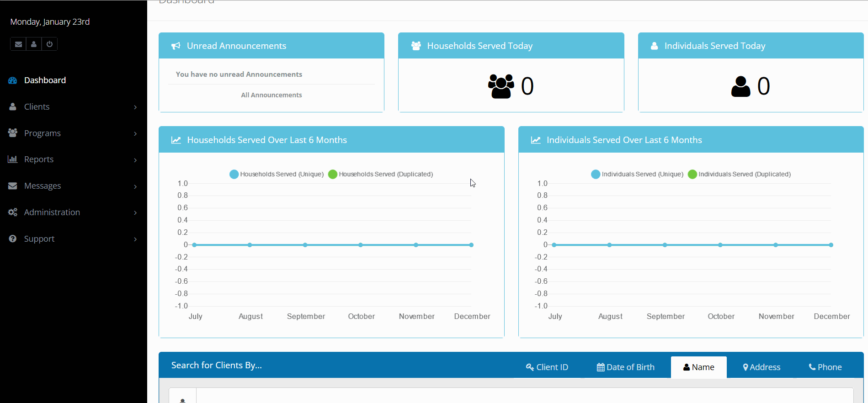Screen dimensions: 868x403
Task: Open the All Announcements link
Action: 272,95
